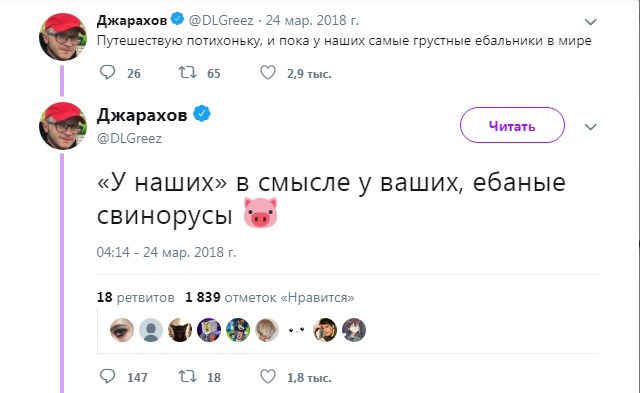Open the last anime avatar among likers
Image resolution: width=640 pixels, height=393 pixels.
(x=354, y=330)
